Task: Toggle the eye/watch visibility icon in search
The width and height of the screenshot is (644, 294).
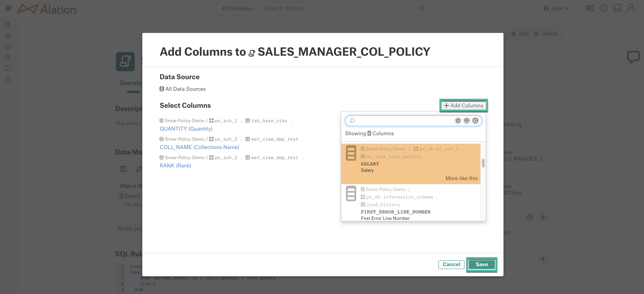Action: (467, 120)
